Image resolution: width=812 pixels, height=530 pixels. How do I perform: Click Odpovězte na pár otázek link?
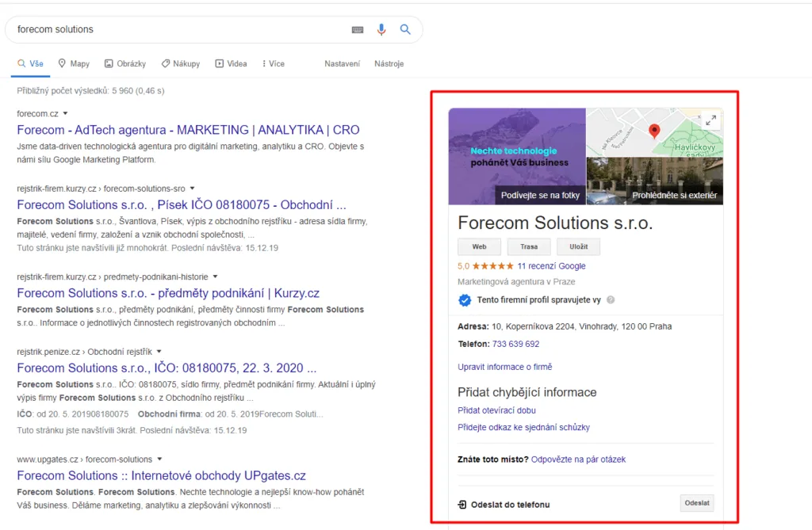click(x=578, y=459)
